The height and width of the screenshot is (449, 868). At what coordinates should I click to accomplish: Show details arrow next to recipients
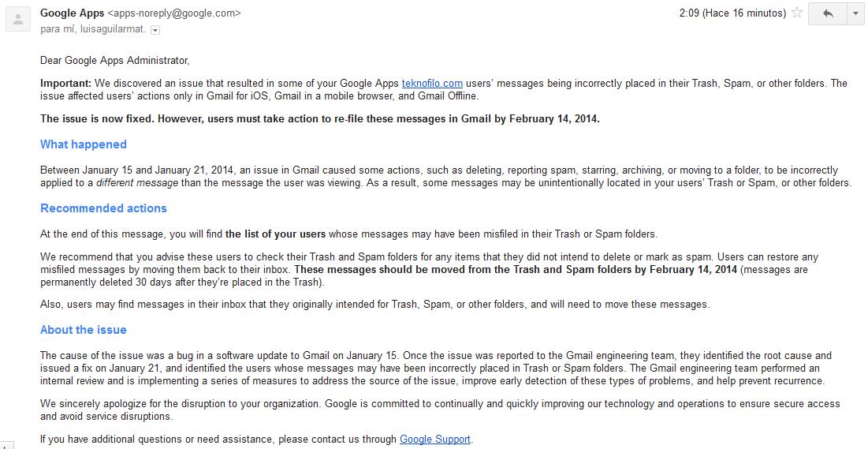[x=155, y=30]
